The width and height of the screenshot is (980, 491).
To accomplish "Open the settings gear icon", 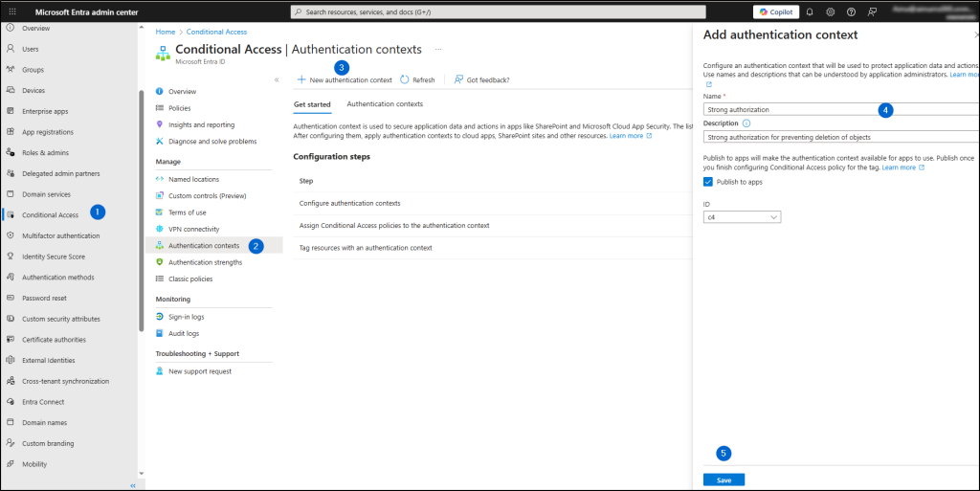I will coord(830,11).
